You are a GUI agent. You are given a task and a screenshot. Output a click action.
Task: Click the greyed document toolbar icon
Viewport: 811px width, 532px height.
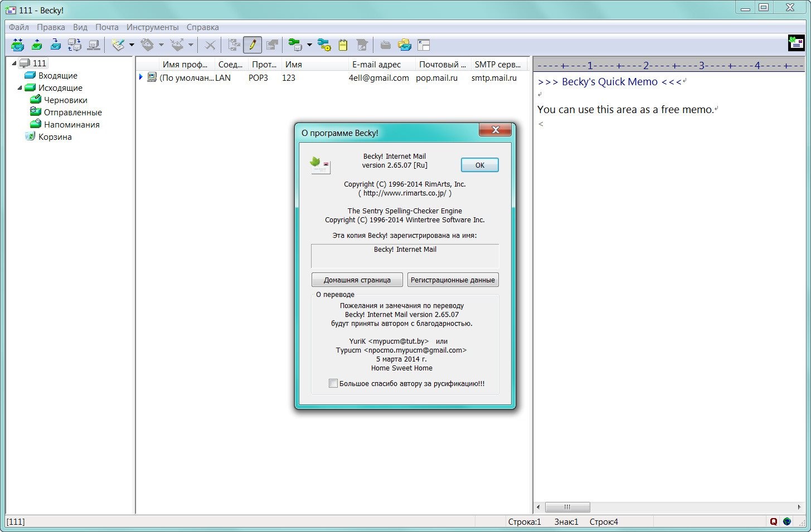[x=362, y=45]
